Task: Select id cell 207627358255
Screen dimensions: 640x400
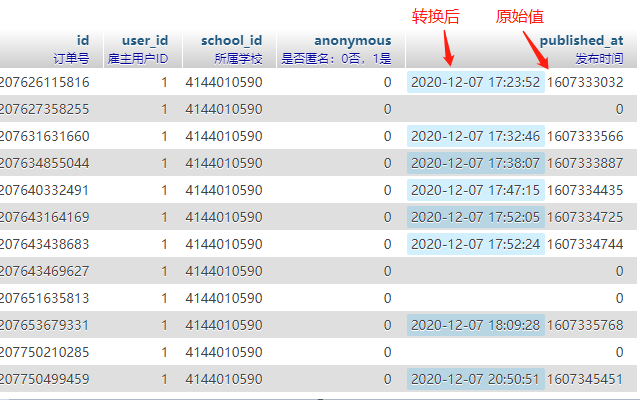Action: click(44, 109)
